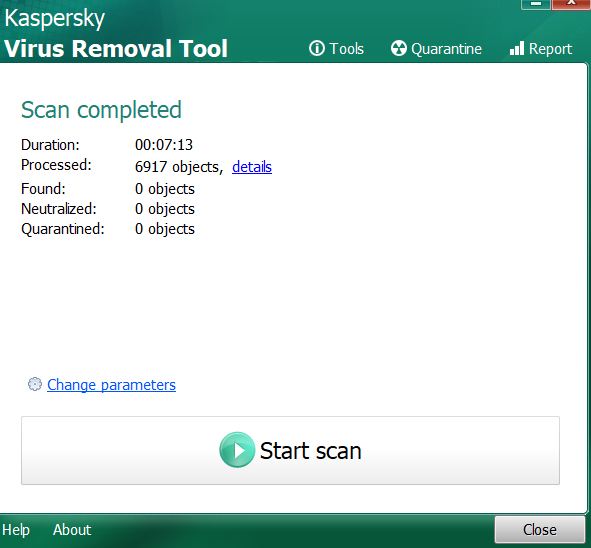Click the Processed: label

coord(57,165)
